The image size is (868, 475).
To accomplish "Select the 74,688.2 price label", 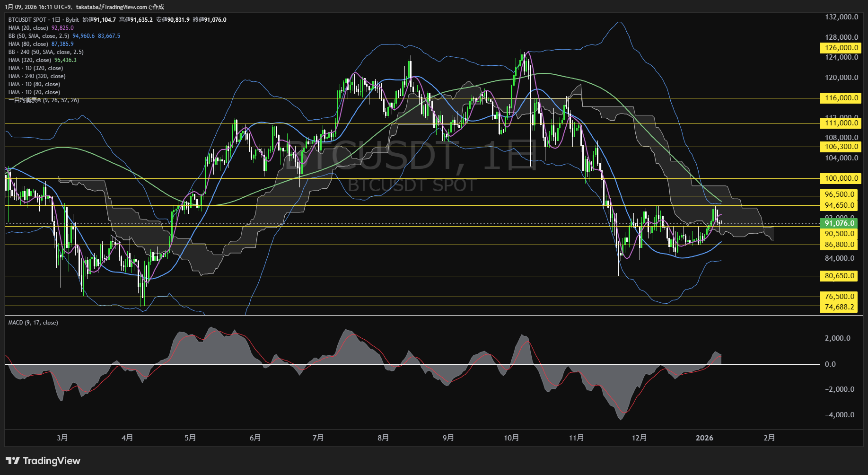I will tap(839, 307).
